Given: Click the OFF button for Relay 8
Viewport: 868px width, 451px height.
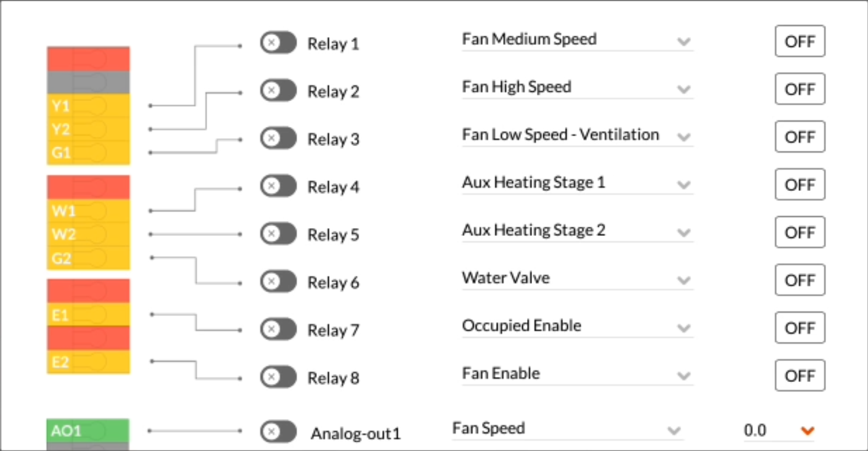Looking at the screenshot, I should (800, 376).
